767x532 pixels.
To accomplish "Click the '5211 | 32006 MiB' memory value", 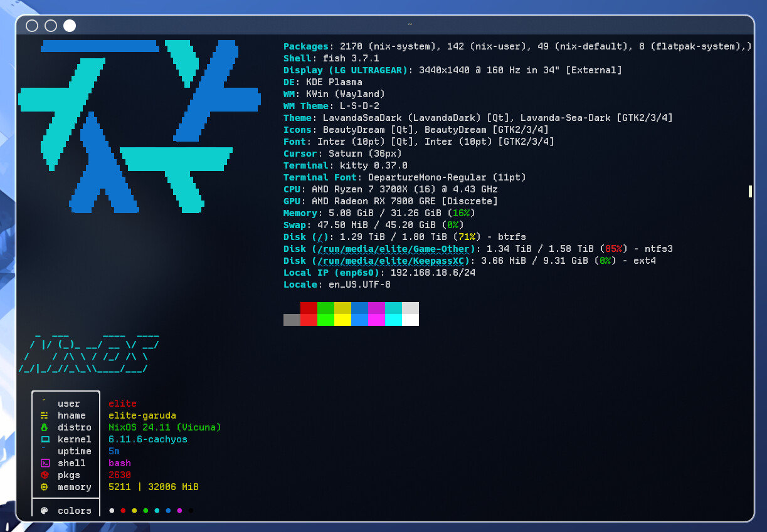I will [154, 487].
